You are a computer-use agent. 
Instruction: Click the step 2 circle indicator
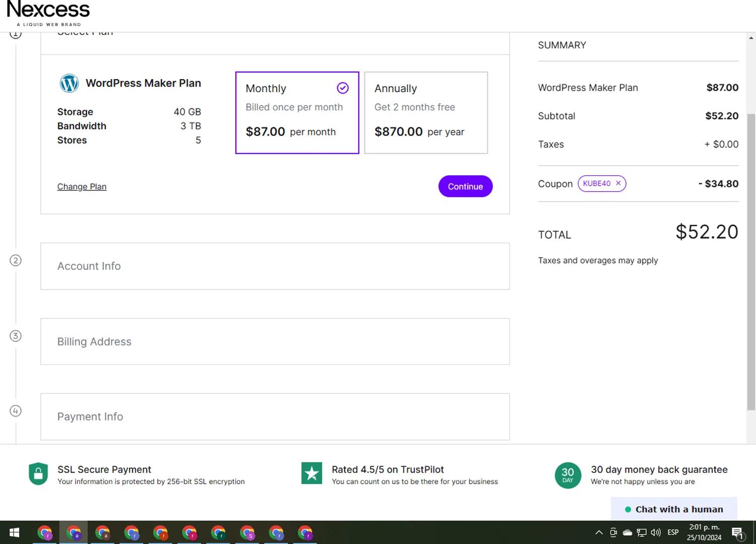[x=16, y=260]
